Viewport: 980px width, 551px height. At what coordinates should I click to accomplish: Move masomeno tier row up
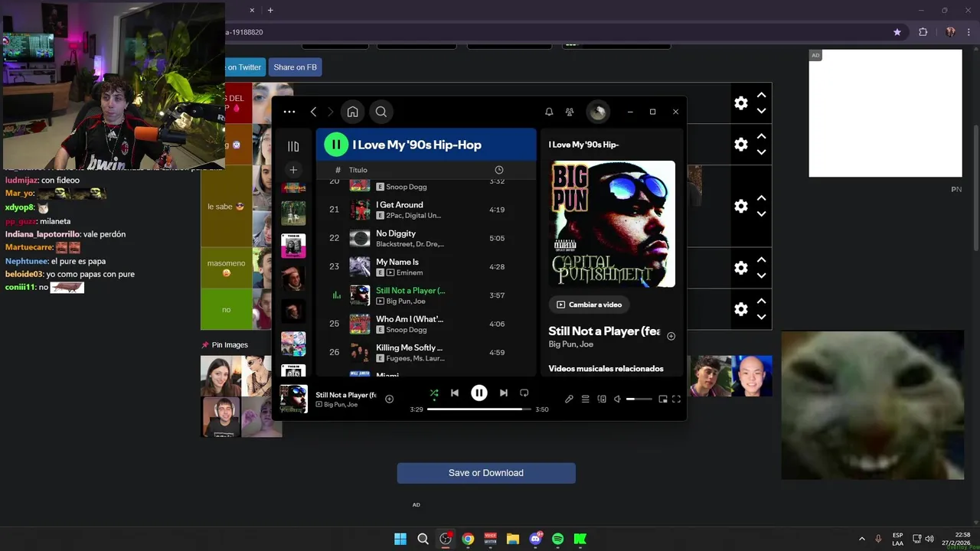[x=762, y=260]
